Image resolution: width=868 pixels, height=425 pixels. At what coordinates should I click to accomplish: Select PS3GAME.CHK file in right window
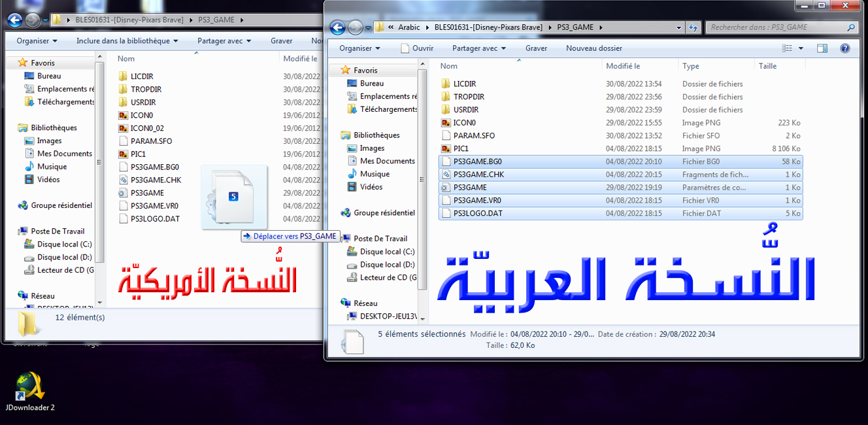pyautogui.click(x=478, y=175)
